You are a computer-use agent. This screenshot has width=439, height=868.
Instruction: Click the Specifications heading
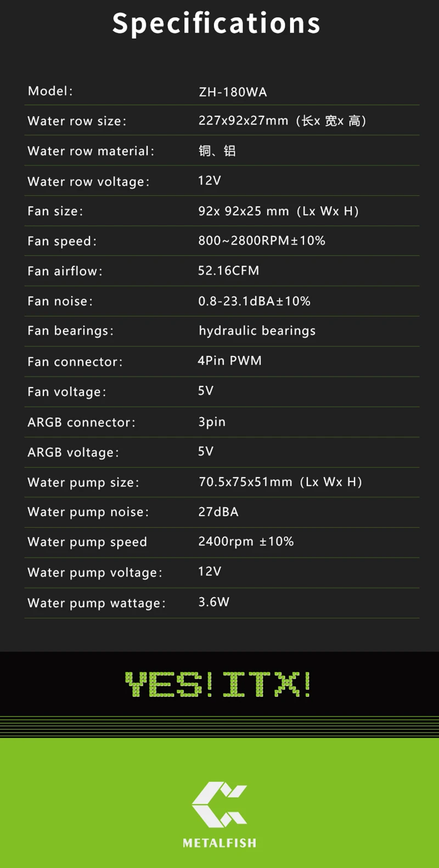[216, 23]
